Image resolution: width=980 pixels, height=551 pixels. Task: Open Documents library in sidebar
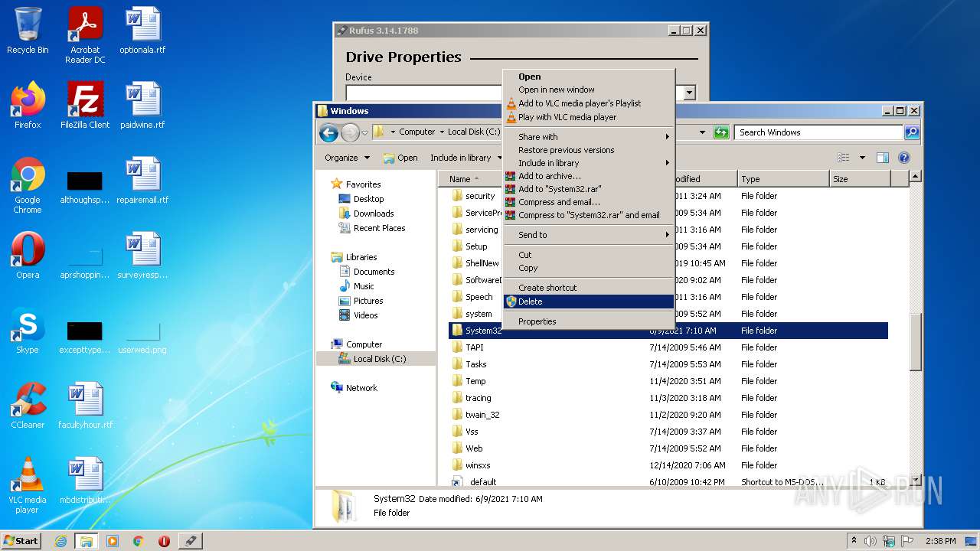pyautogui.click(x=374, y=272)
